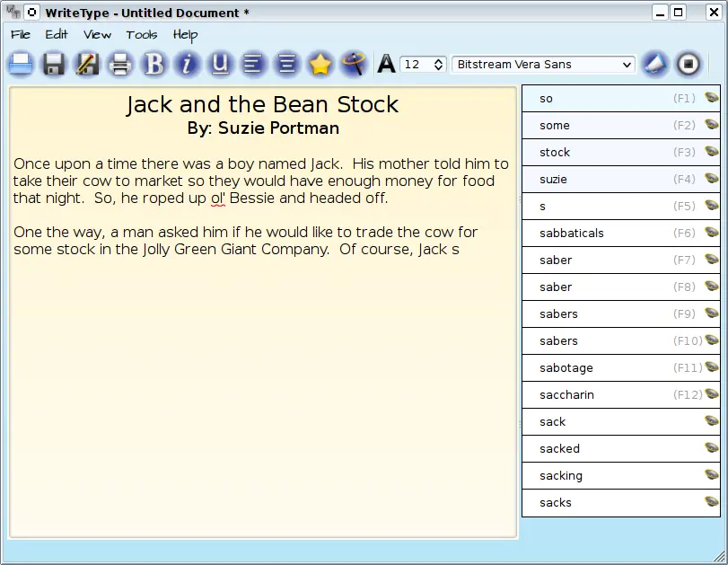The height and width of the screenshot is (565, 728).
Task: Hear "some" spoken via its speaker icon
Action: tap(711, 125)
